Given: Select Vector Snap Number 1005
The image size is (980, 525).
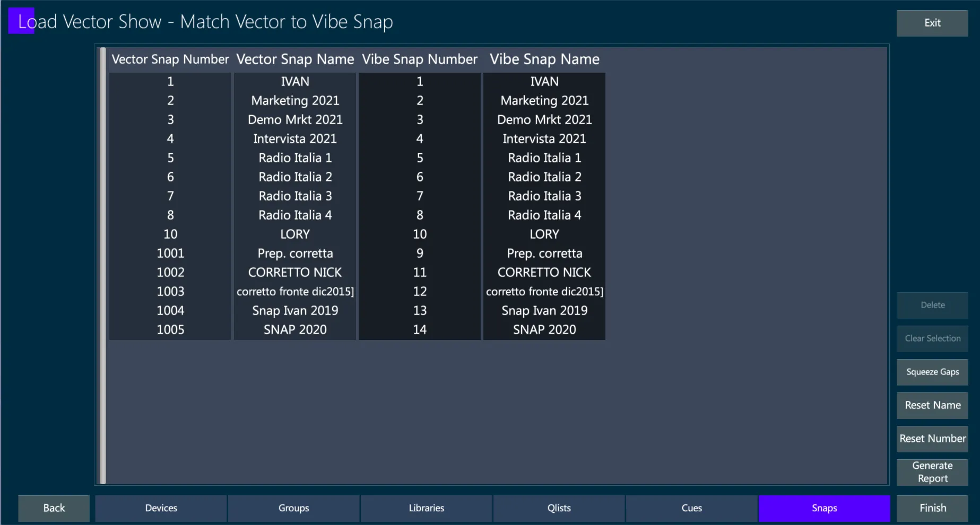Looking at the screenshot, I should (170, 330).
